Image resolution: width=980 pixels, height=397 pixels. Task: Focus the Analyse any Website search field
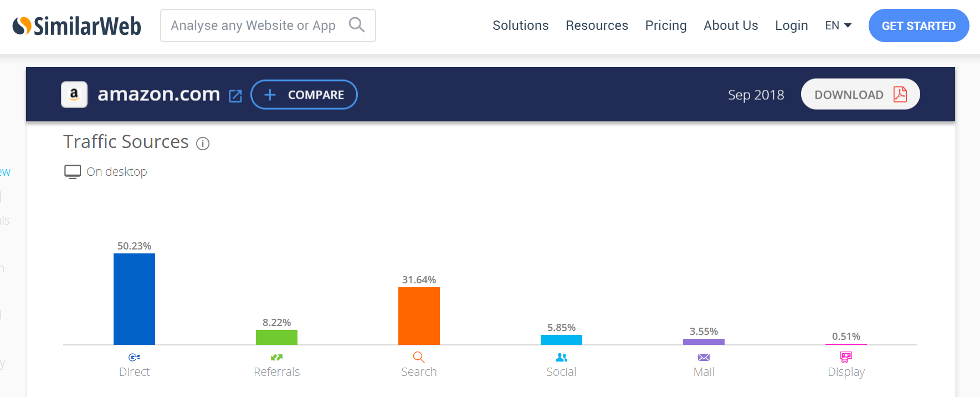[x=268, y=26]
